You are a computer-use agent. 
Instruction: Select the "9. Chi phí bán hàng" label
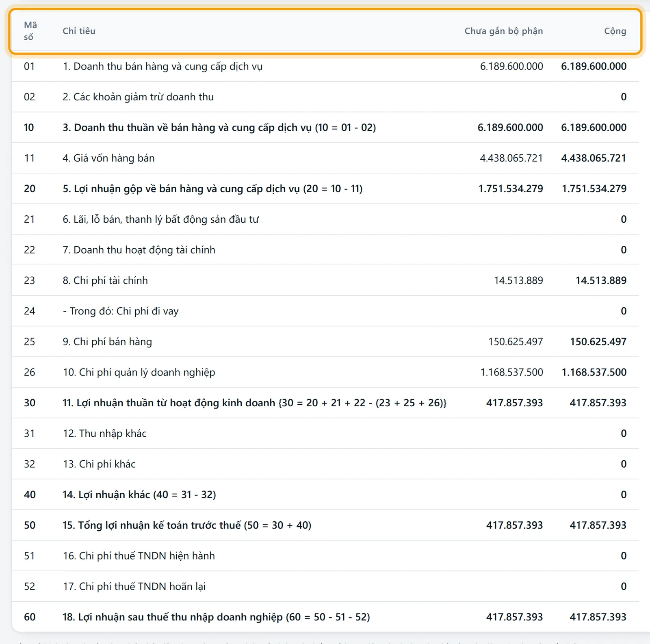107,342
